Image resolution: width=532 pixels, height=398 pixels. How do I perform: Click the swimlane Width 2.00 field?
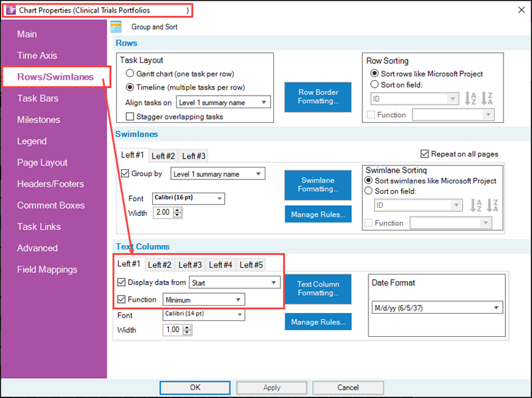pyautogui.click(x=163, y=213)
